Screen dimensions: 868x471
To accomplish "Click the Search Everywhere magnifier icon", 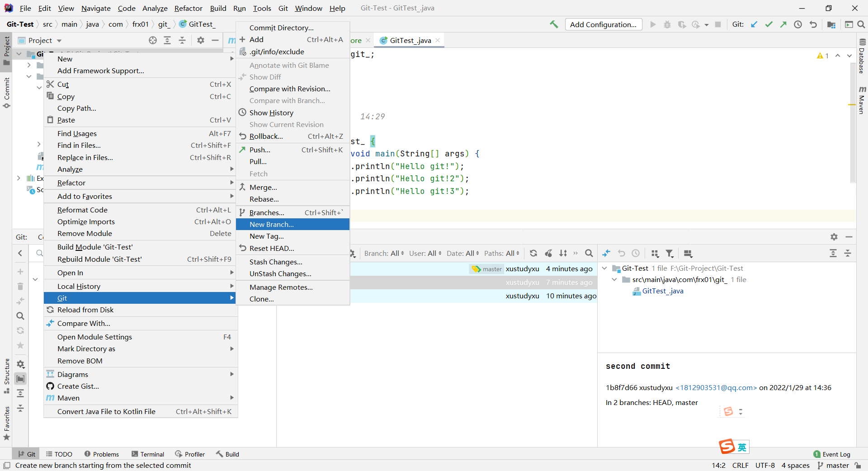I will pyautogui.click(x=861, y=24).
